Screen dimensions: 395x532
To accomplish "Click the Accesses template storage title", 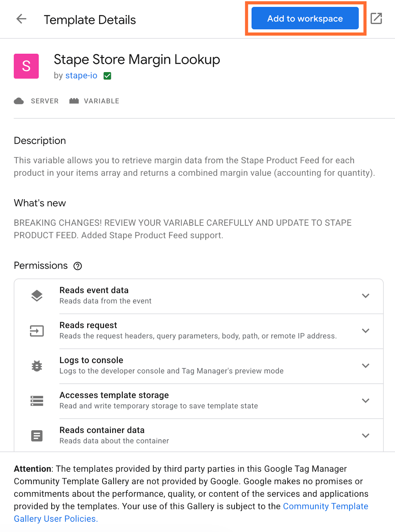I will coord(114,395).
